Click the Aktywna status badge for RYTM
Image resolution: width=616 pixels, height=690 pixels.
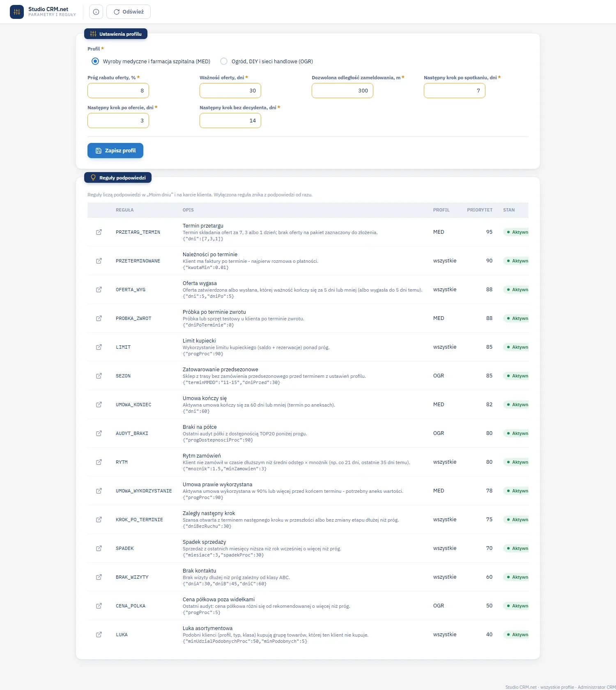pyautogui.click(x=516, y=462)
